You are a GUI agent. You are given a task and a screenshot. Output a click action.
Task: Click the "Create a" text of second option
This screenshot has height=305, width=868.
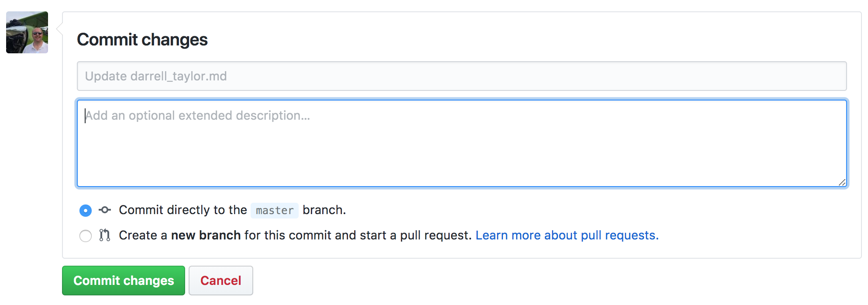[x=143, y=235]
